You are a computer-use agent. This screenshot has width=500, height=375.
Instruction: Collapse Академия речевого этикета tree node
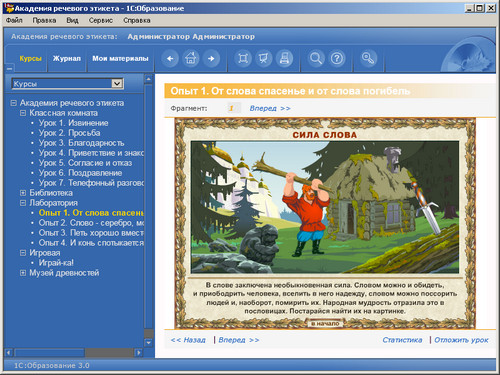coord(14,103)
